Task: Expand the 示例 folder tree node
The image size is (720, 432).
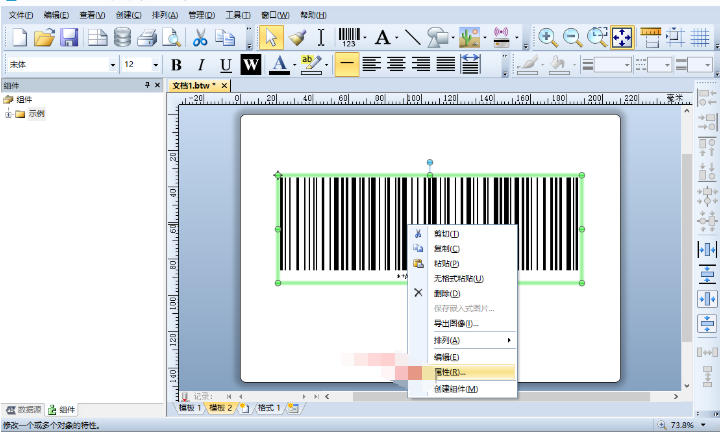Action: click(9, 114)
